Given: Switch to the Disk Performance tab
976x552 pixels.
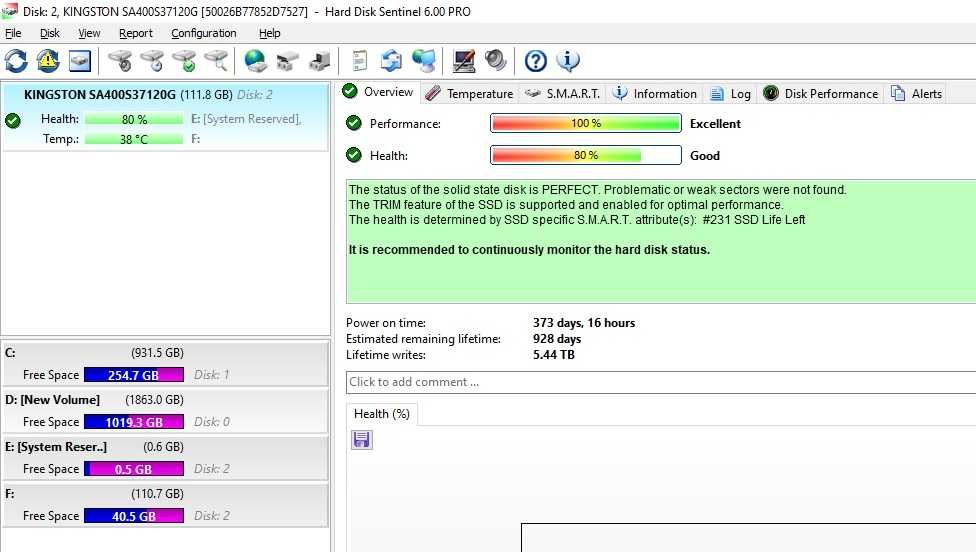Looking at the screenshot, I should (820, 93).
